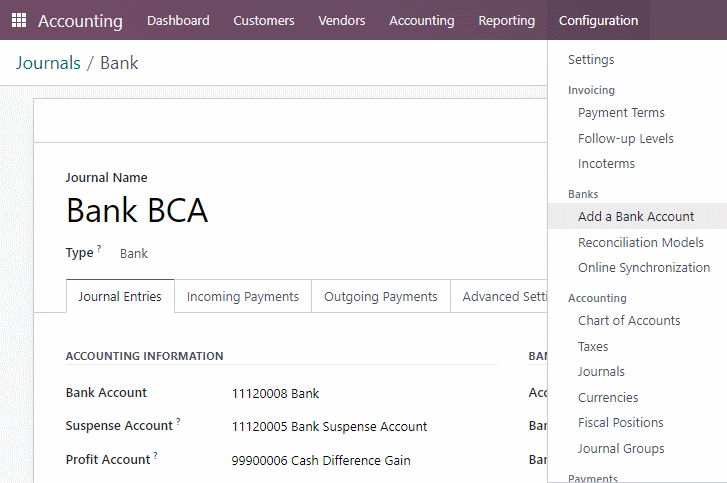Open Chart of Accounts
Screen dimensions: 727x483
click(629, 321)
